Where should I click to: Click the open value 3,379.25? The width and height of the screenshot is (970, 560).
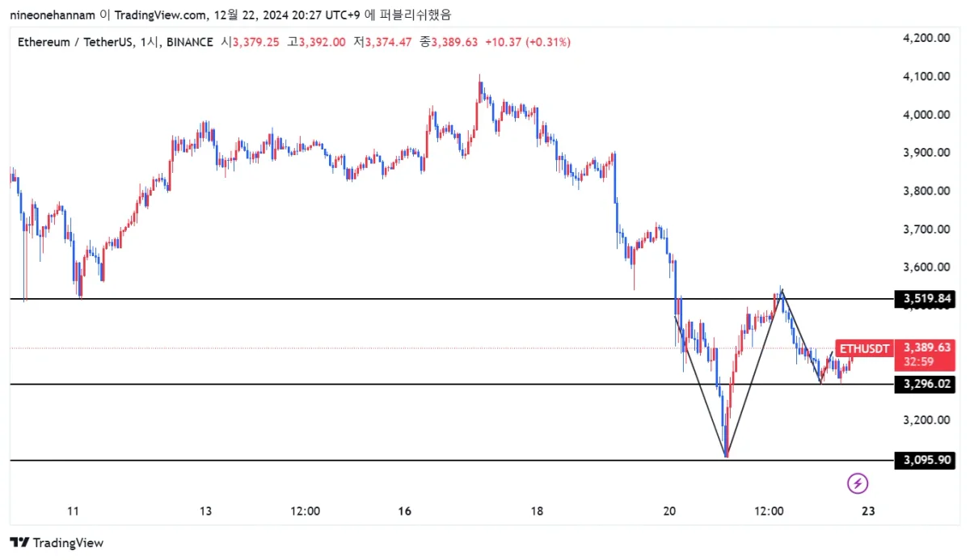(x=255, y=42)
